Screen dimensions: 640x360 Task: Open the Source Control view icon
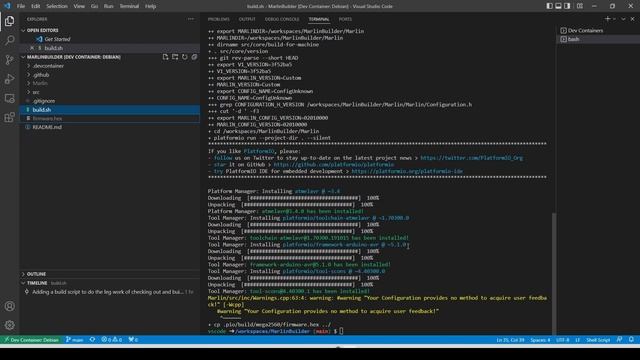(x=9, y=60)
